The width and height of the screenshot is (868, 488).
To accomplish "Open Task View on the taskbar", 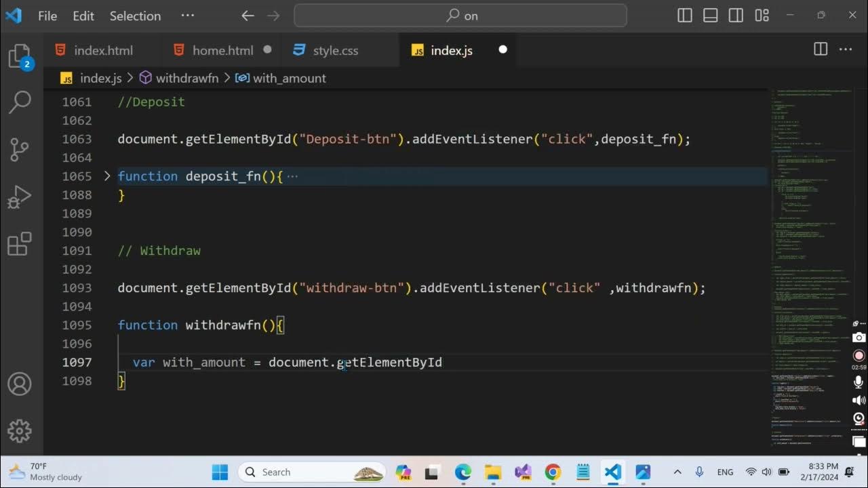I will coord(433,472).
